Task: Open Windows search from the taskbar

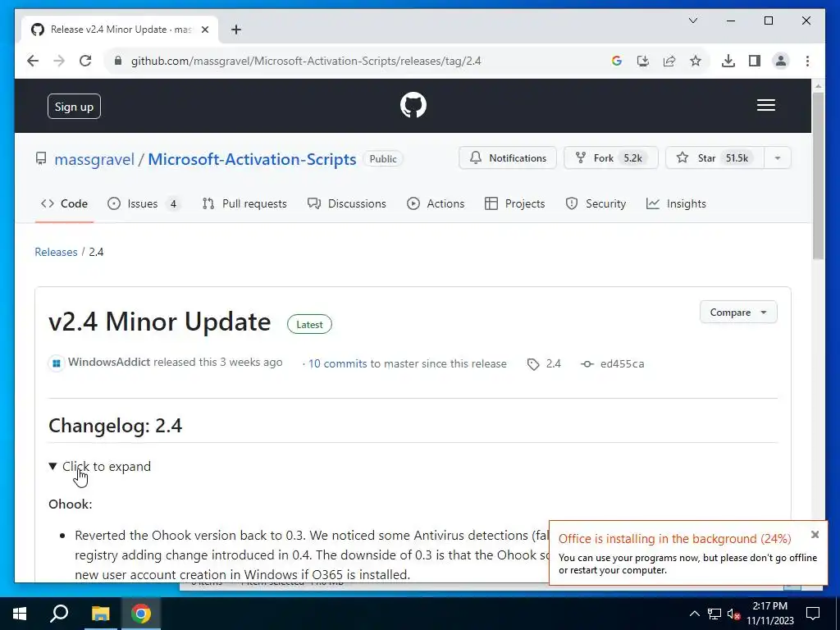Action: click(x=59, y=614)
